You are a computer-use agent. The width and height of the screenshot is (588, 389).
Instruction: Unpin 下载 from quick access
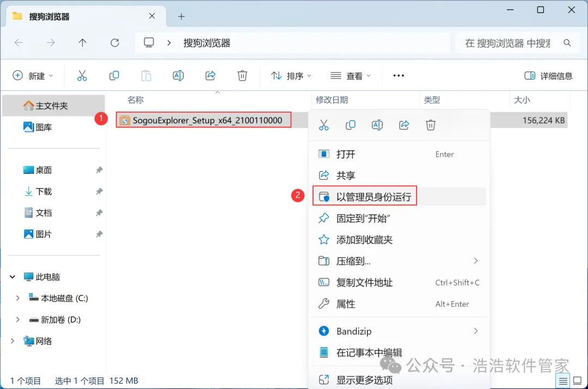(x=99, y=191)
